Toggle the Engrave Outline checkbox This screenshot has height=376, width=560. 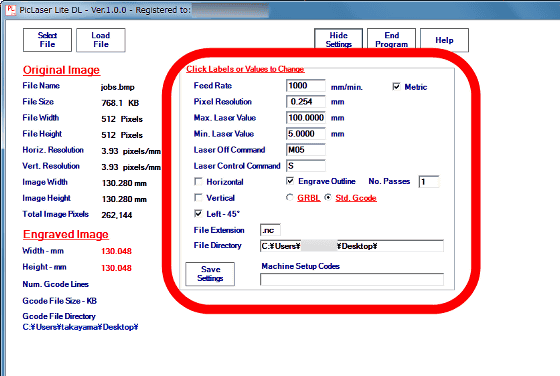click(290, 181)
